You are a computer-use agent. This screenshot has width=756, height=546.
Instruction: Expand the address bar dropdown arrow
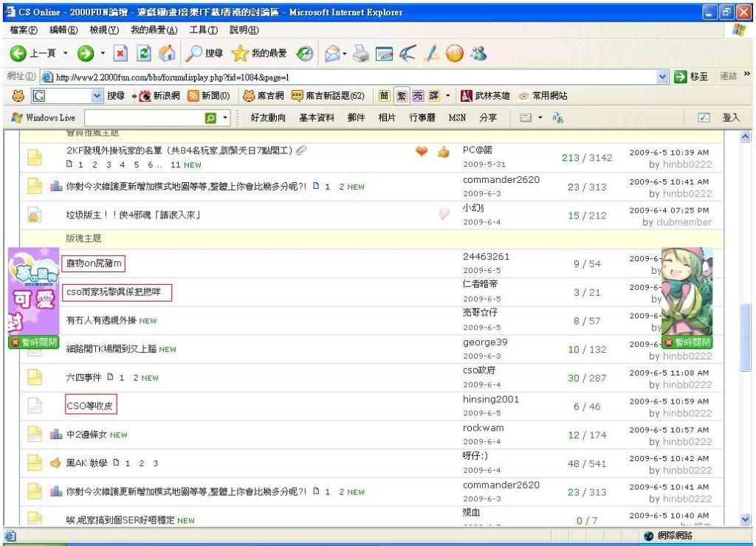[662, 77]
